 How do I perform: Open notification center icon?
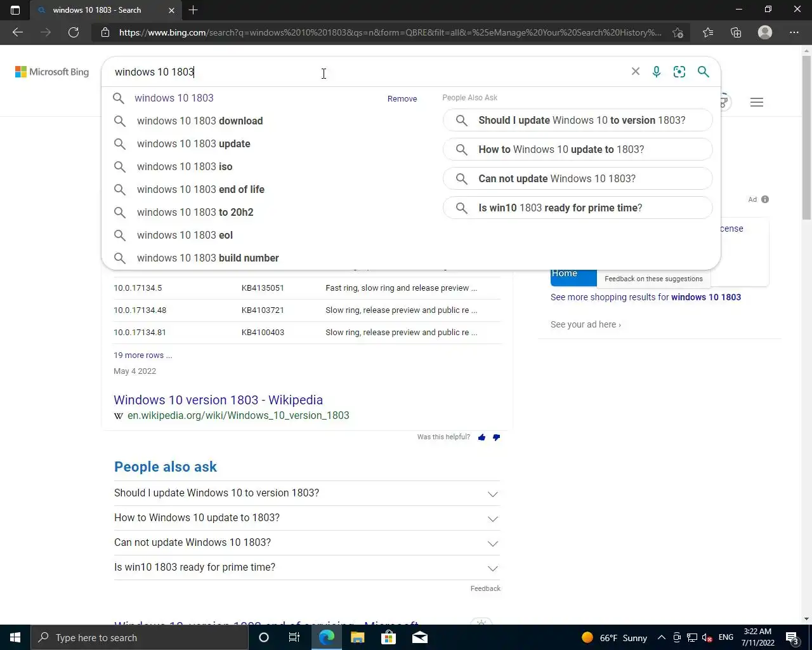[x=792, y=637]
